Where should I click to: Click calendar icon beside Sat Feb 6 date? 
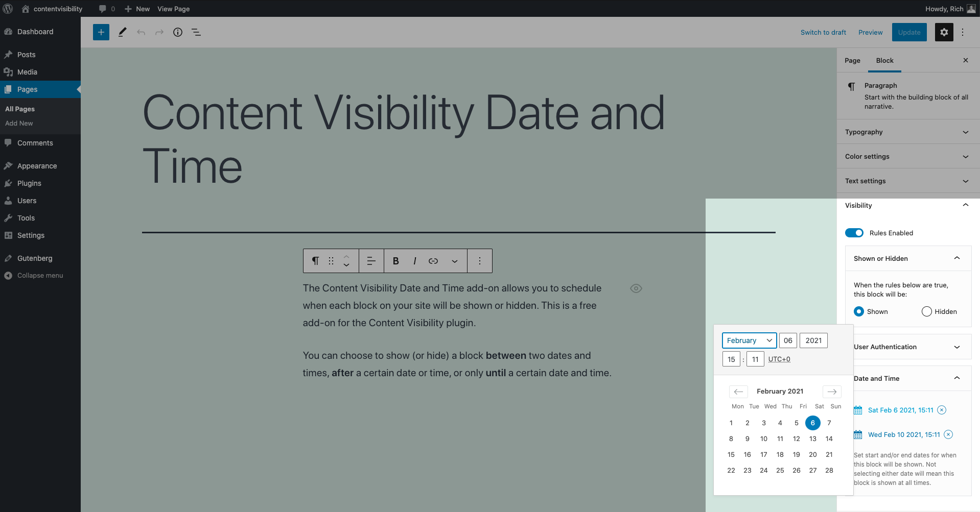[858, 410]
